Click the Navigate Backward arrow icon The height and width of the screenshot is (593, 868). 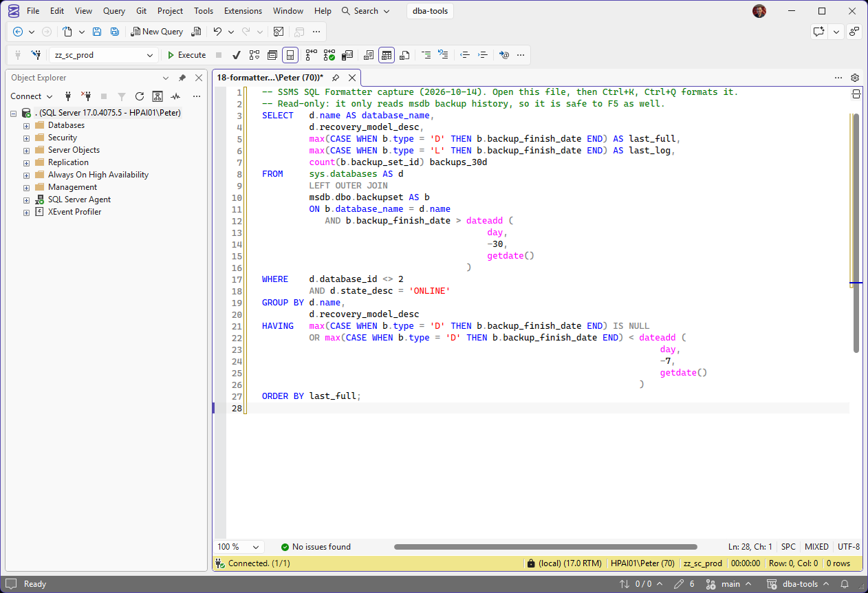tap(18, 32)
